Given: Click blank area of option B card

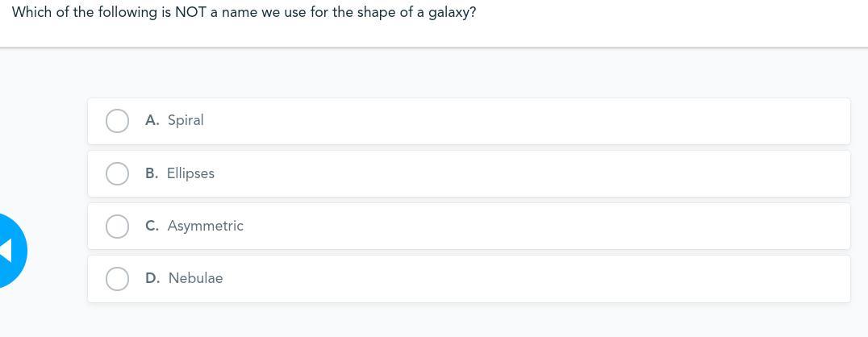Looking at the screenshot, I should [x=524, y=173].
